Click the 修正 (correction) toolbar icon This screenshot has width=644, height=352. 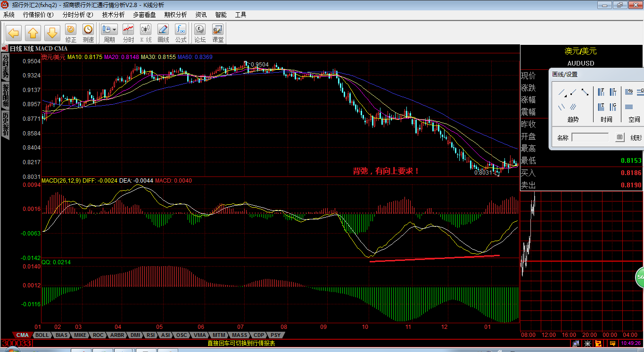point(71,33)
